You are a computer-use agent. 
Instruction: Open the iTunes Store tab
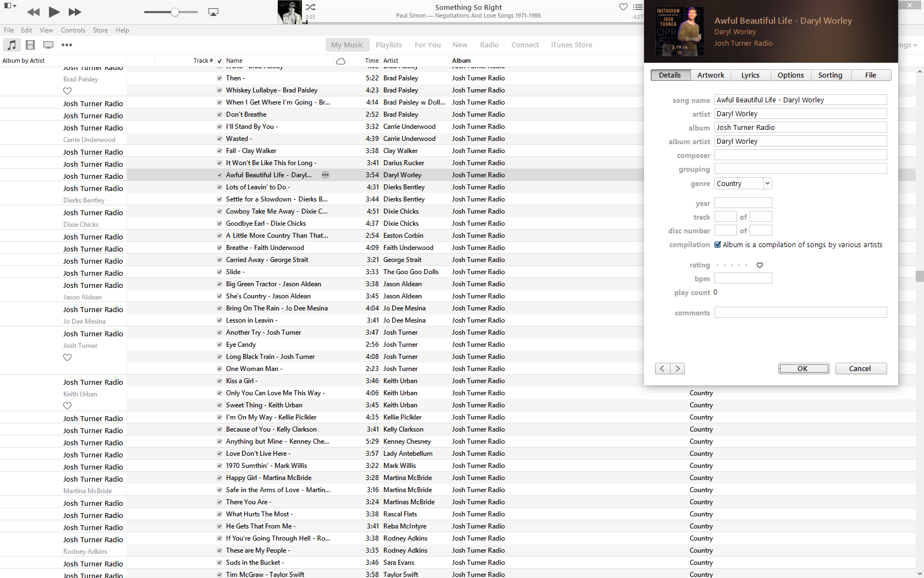(x=571, y=45)
